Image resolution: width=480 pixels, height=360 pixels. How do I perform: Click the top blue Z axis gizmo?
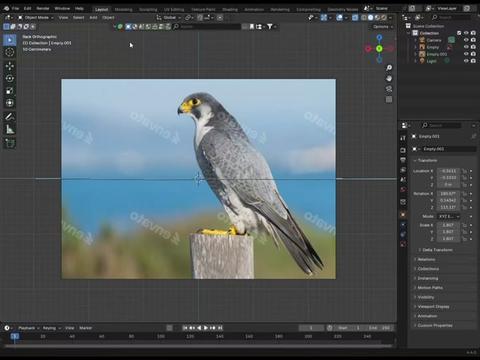[379, 37]
